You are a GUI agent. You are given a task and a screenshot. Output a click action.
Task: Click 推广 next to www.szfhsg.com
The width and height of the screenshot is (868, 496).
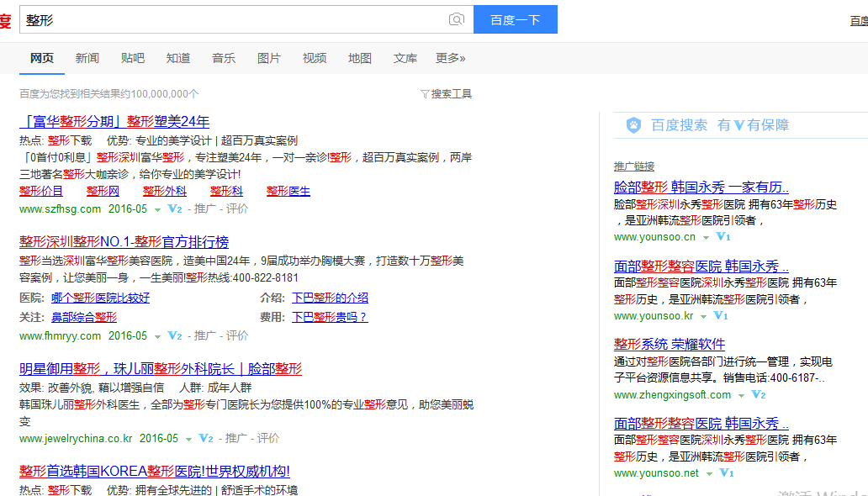click(x=205, y=208)
